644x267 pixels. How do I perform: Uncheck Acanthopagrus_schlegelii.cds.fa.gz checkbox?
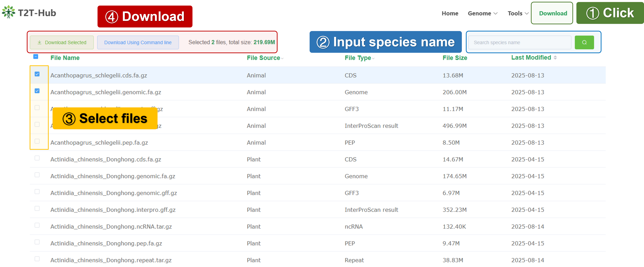pyautogui.click(x=37, y=74)
